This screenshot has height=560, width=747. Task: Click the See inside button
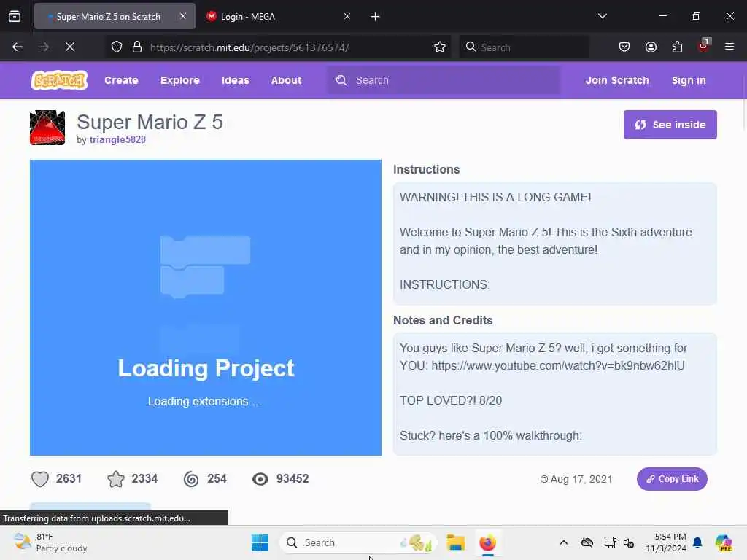point(670,125)
